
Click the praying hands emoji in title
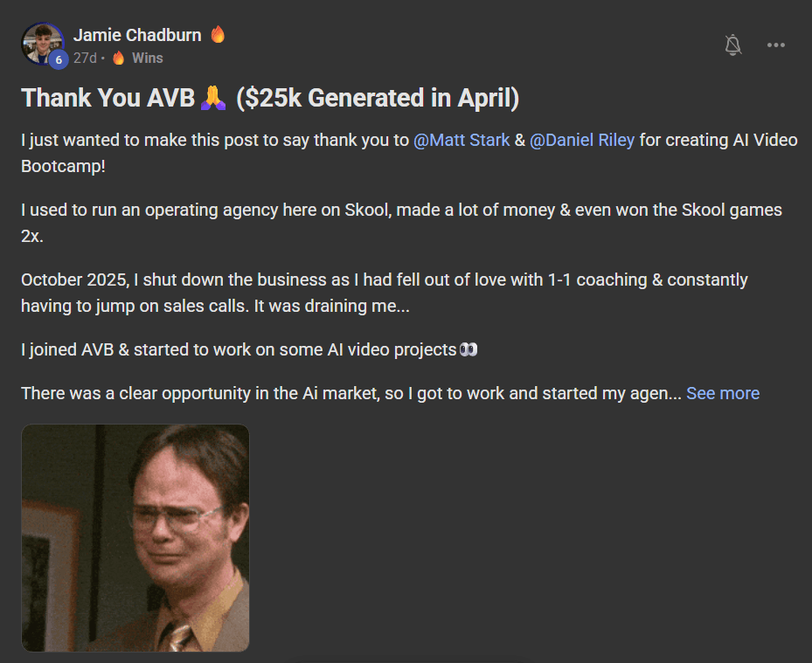tap(213, 98)
